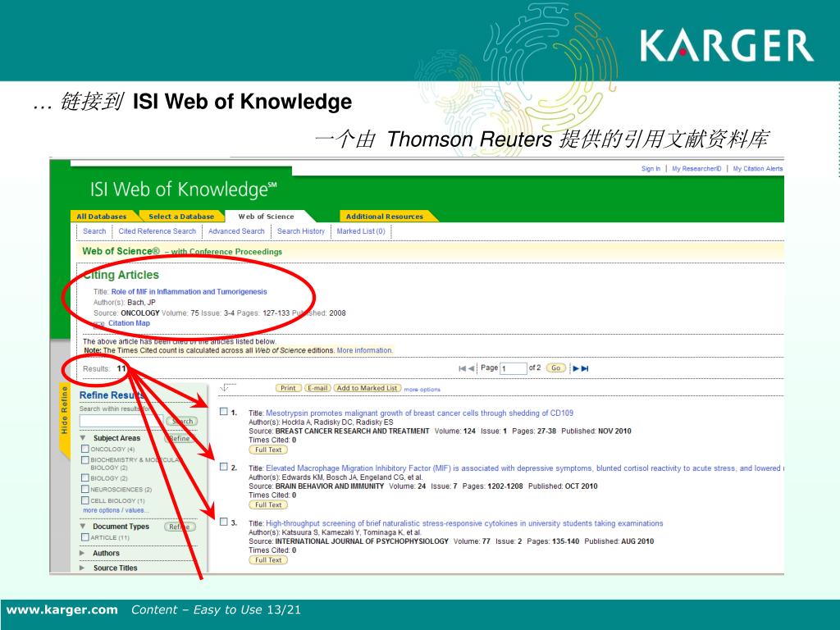Viewport: 840px width, 630px height.
Task: Open the Citation Map icon
Action: click(x=99, y=325)
